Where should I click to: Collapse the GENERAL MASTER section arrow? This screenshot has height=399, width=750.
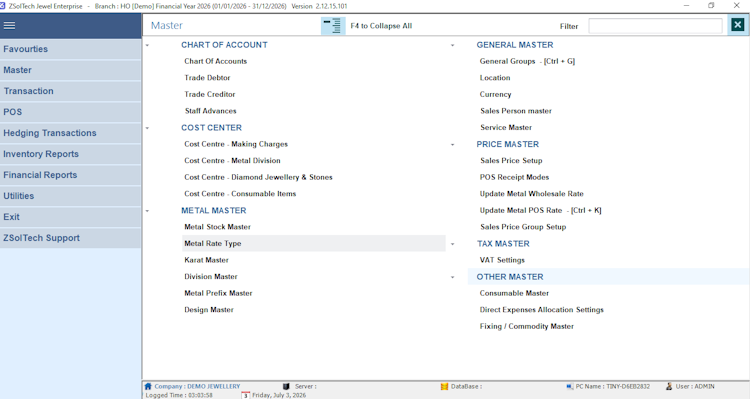(452, 45)
